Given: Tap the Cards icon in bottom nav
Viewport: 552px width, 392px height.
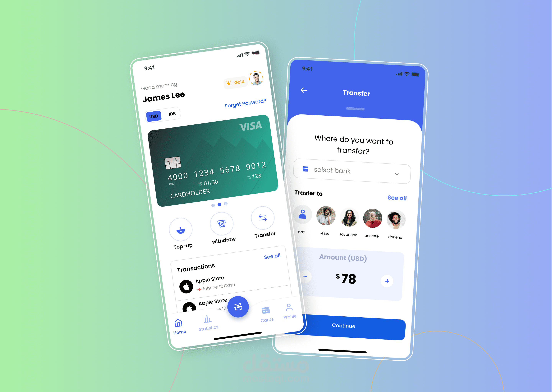Looking at the screenshot, I should click(266, 316).
